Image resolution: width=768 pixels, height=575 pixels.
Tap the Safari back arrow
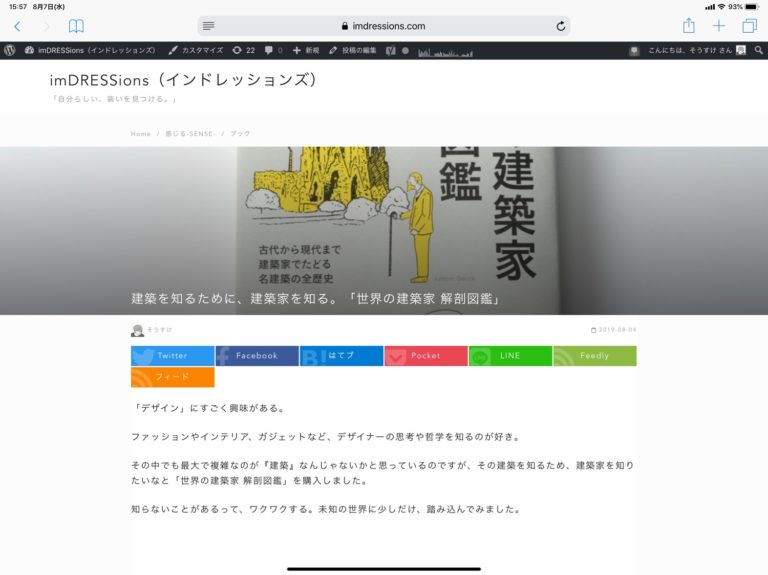tap(18, 26)
